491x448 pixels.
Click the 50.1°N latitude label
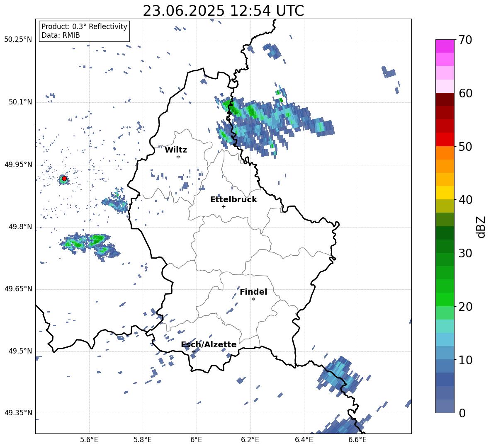click(x=20, y=102)
